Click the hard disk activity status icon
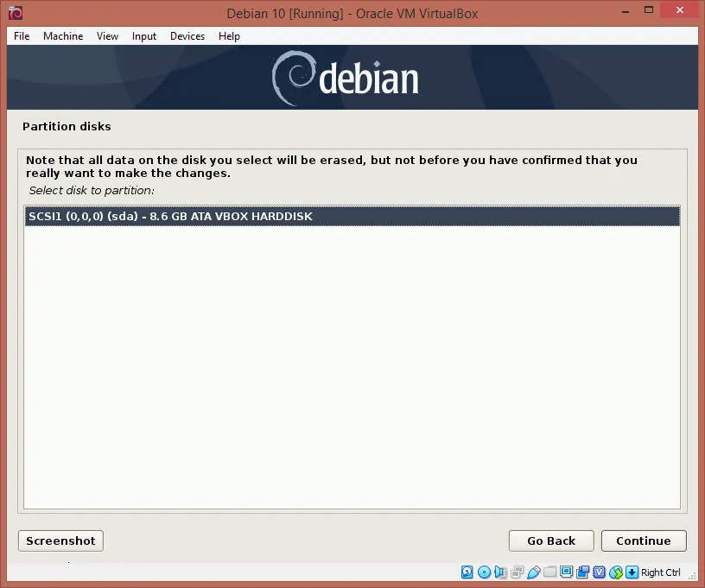The height and width of the screenshot is (588, 705). [x=467, y=572]
